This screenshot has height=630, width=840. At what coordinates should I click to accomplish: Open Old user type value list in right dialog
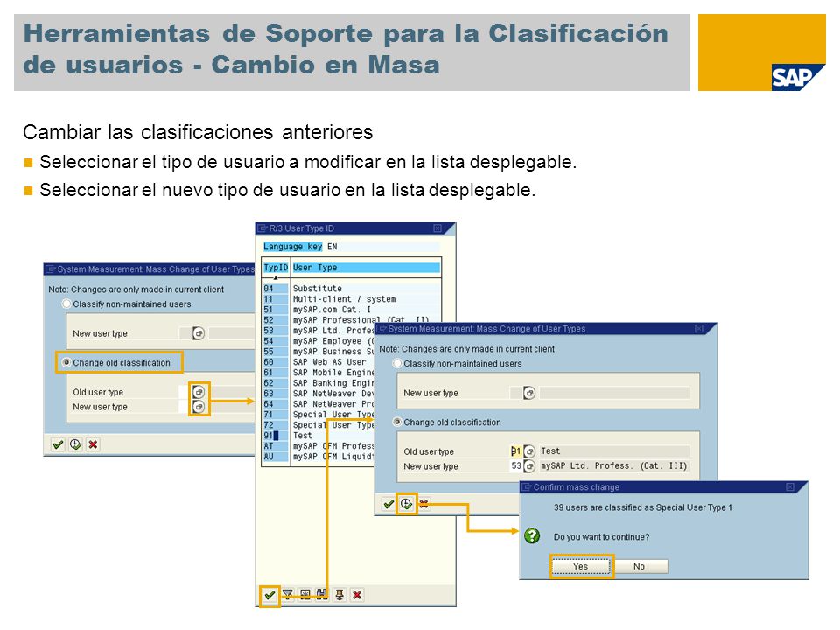pyautogui.click(x=529, y=451)
